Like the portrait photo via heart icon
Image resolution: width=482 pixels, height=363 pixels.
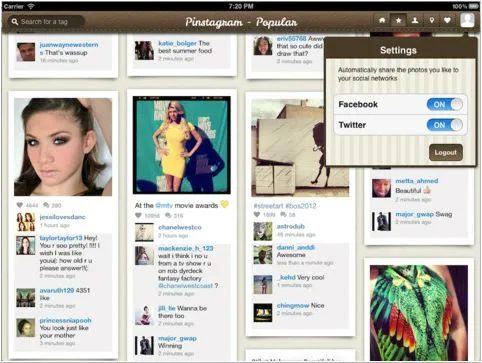[20, 205]
